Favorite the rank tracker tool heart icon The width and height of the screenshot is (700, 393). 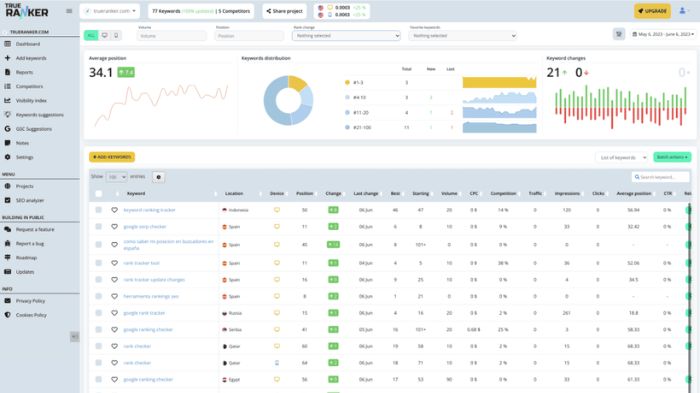pyautogui.click(x=114, y=263)
